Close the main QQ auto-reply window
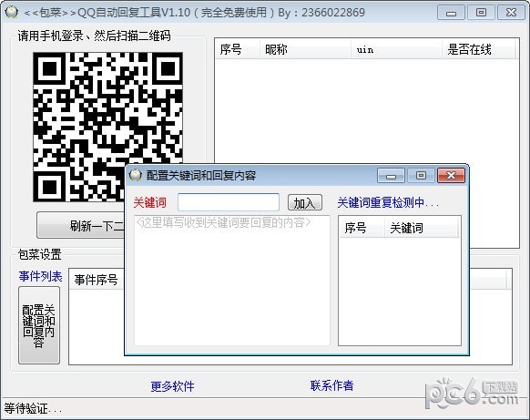Image resolution: width=530 pixels, height=420 pixels. [x=511, y=13]
